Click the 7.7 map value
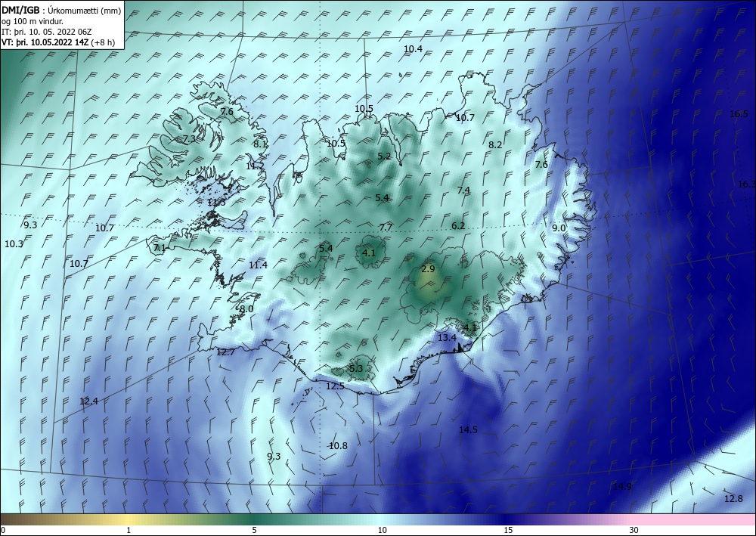The height and width of the screenshot is (536, 756). [386, 227]
